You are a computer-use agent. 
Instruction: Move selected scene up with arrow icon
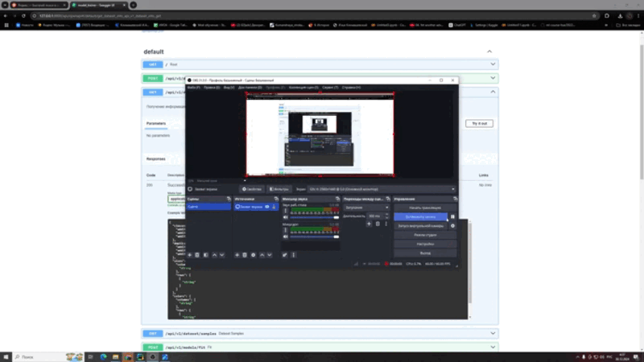(214, 255)
